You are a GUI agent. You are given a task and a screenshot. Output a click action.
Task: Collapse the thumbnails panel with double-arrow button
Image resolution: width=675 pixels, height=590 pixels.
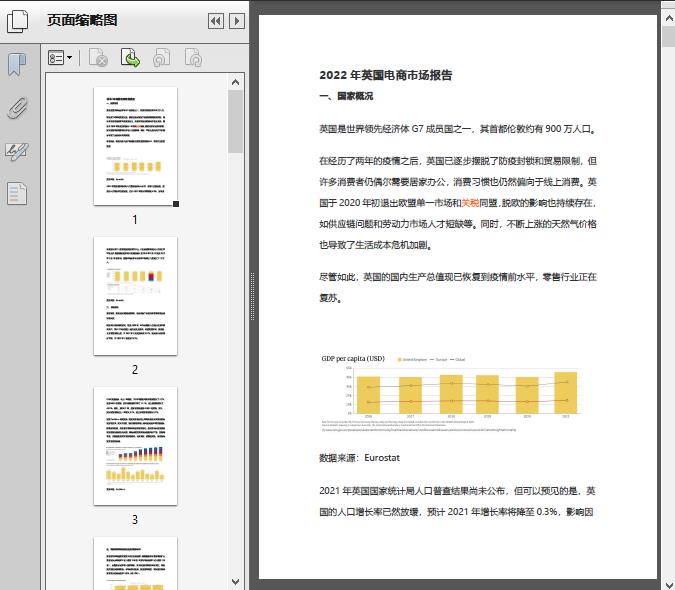(x=215, y=21)
